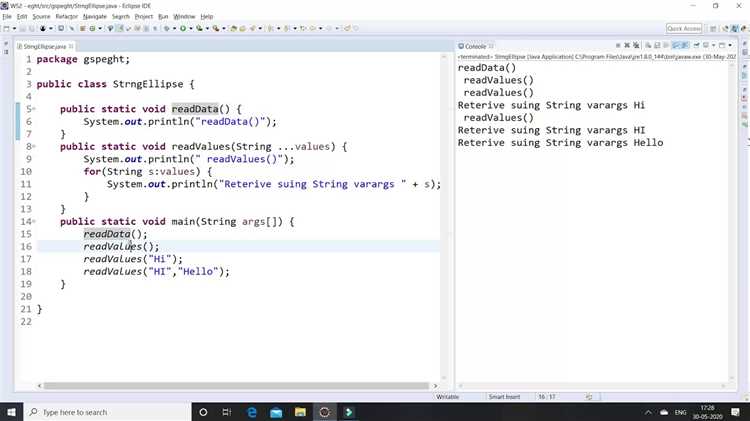Click the Save toolbar icon

[x=22, y=29]
